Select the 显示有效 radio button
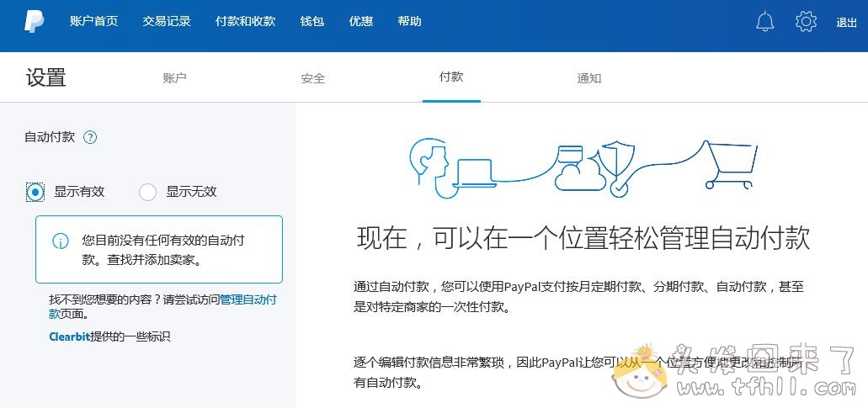868x408 pixels. (35, 193)
